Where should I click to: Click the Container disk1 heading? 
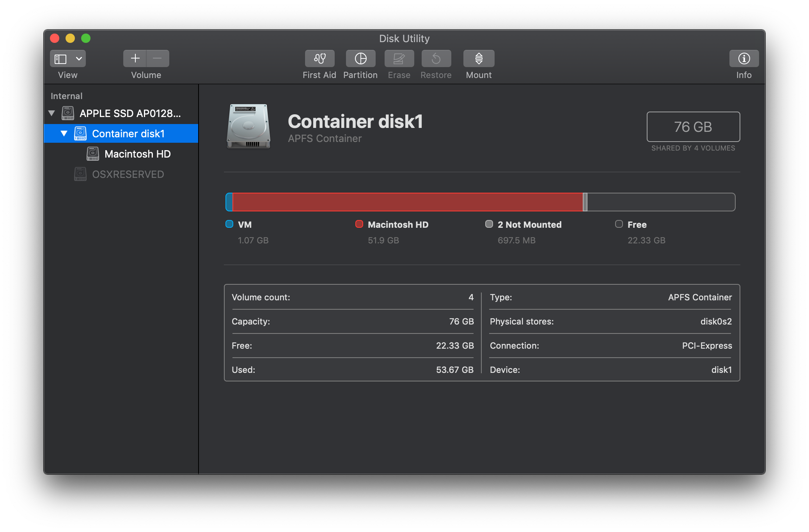[355, 122]
